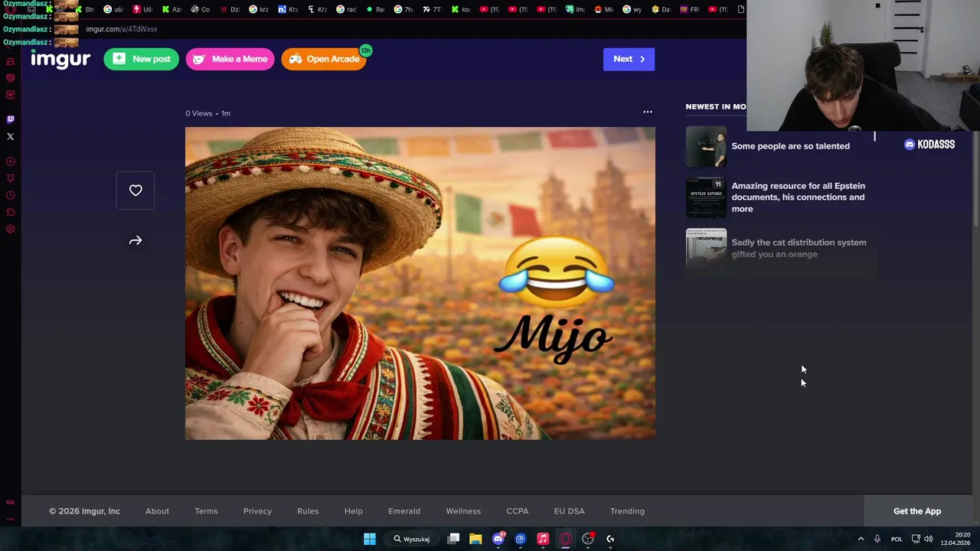Share the post via the arrow icon
The height and width of the screenshot is (551, 980).
pyautogui.click(x=136, y=240)
